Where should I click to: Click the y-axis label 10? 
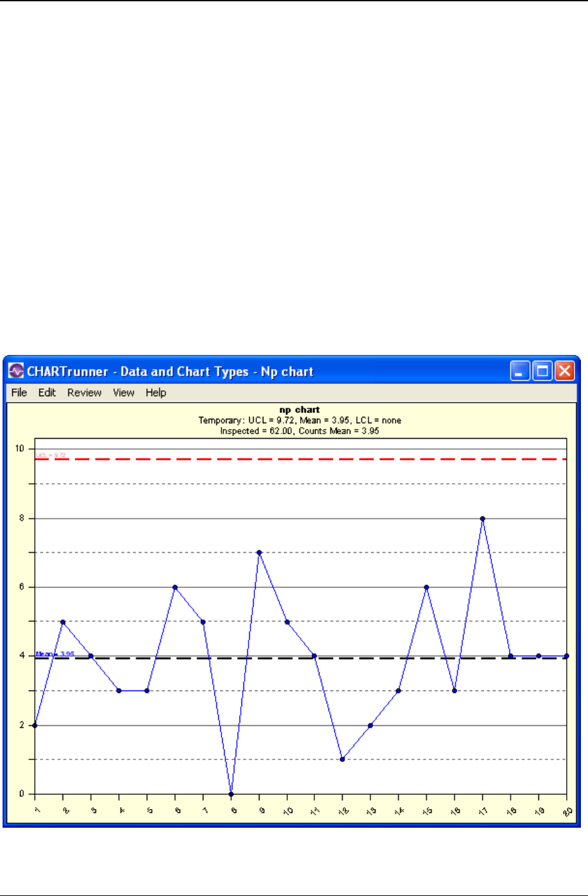[x=21, y=448]
